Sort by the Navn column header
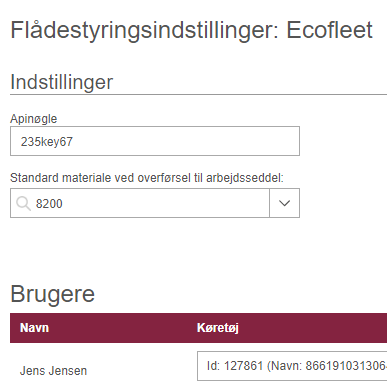387x392 pixels. pos(34,328)
